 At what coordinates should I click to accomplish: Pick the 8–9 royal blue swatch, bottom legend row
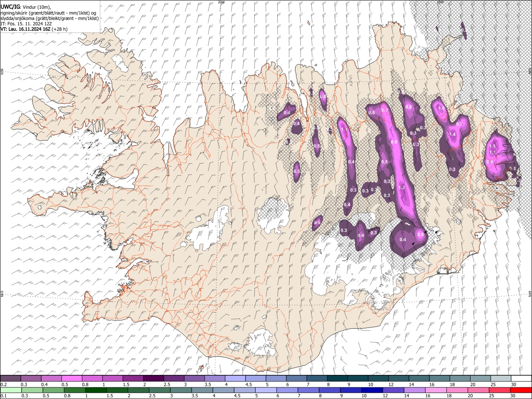tap(330, 390)
